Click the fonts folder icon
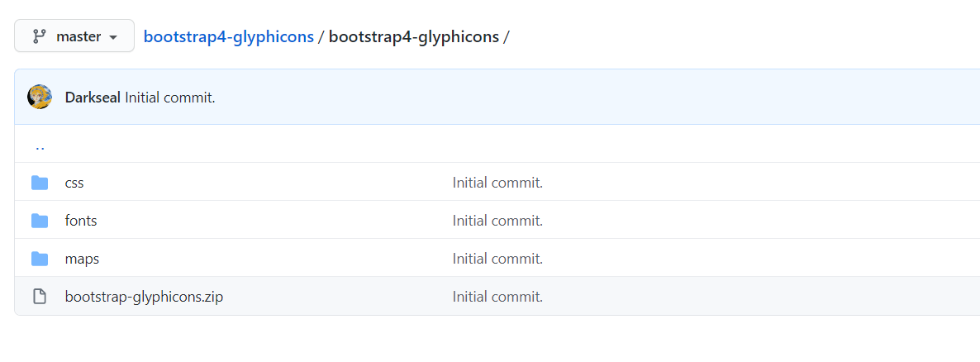 tap(40, 221)
